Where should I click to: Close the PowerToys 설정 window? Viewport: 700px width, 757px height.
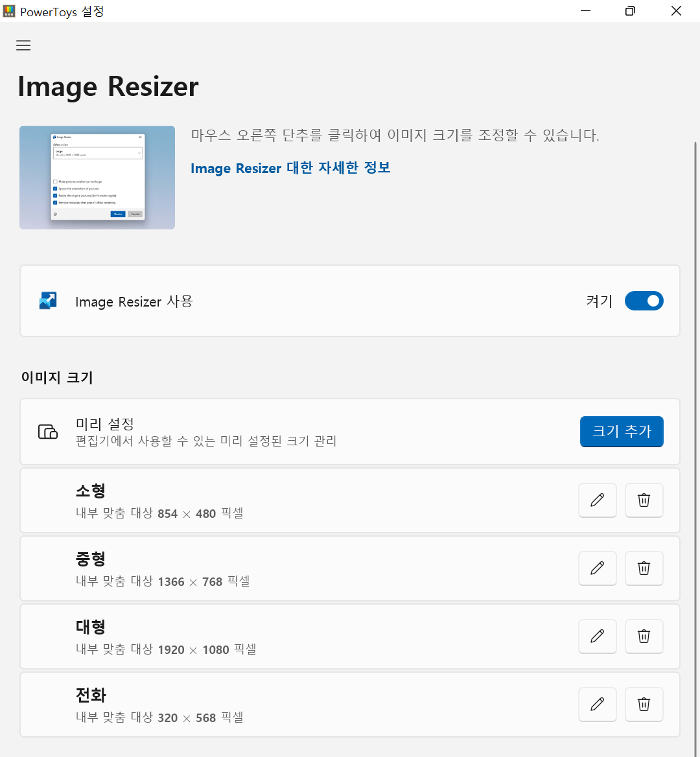pos(677,10)
